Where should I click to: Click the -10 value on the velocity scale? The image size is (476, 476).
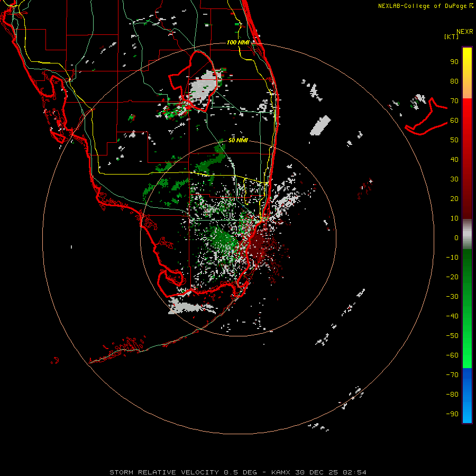[452, 258]
